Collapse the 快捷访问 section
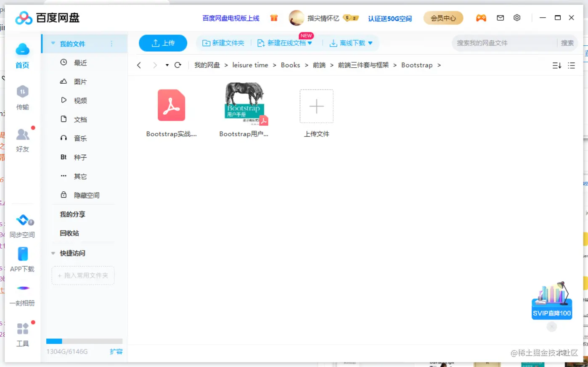Viewport: 588px width, 367px height. click(x=53, y=253)
